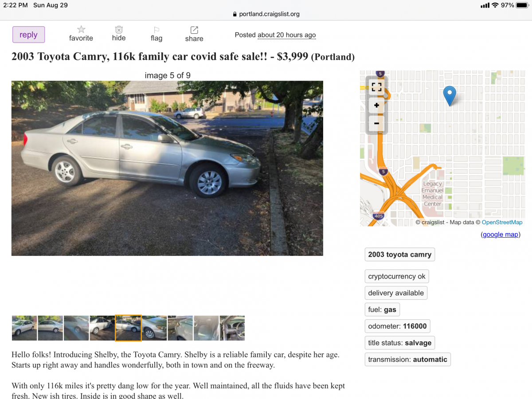Open the OpenStreetMap attribution link
Image resolution: width=532 pixels, height=399 pixels.
tap(502, 222)
